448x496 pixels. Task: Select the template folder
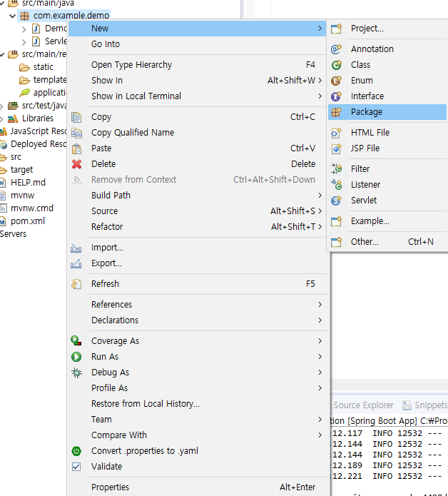(x=50, y=80)
